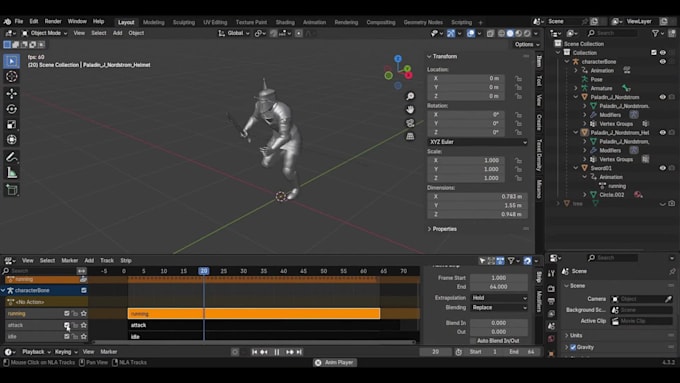Screen dimensions: 680x383
Task: Enable Auto Blend In/Out checkbox
Action: (473, 341)
